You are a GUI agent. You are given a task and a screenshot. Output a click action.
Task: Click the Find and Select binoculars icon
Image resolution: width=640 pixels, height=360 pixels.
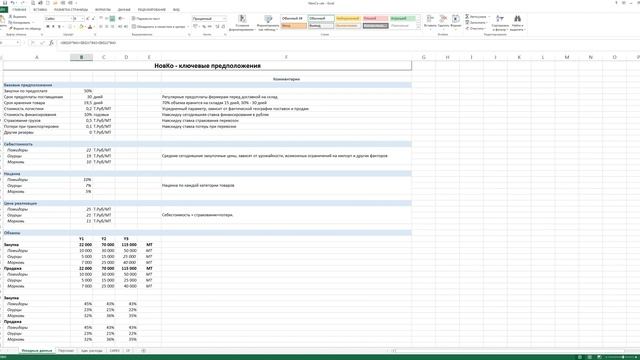tap(517, 19)
